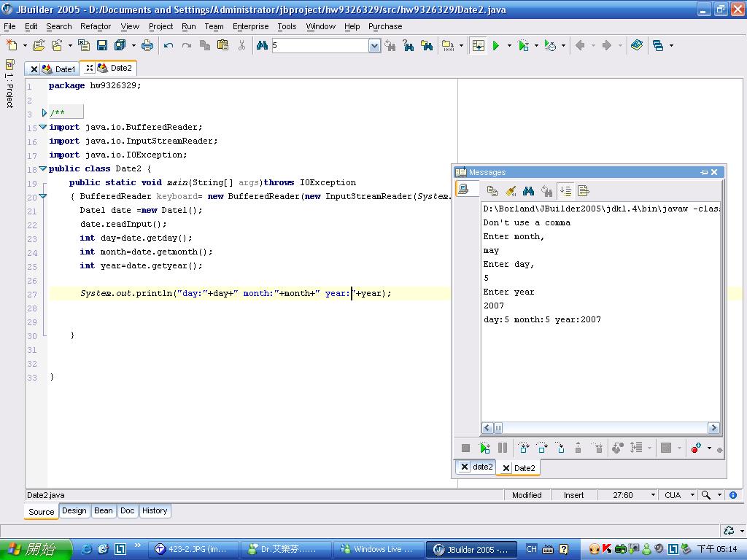Viewport: 747px width, 560px height.
Task: Click the Help topics book icon
Action: point(637,45)
